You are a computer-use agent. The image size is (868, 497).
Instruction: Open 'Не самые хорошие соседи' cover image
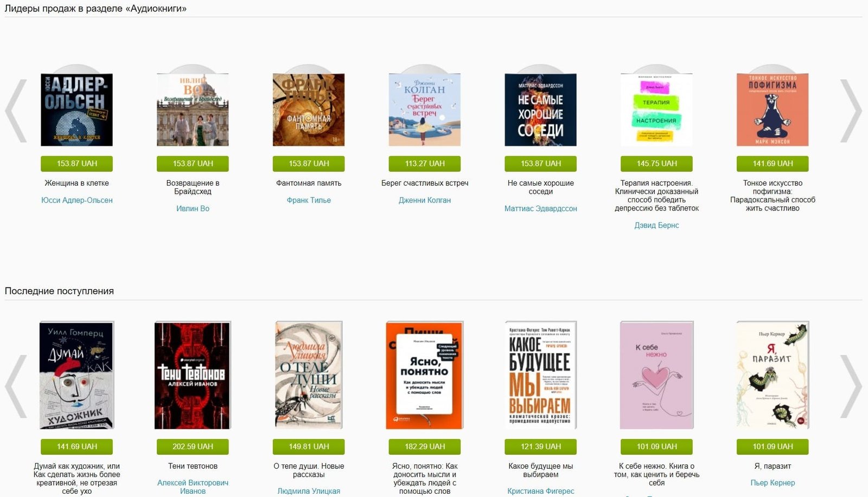click(x=540, y=110)
